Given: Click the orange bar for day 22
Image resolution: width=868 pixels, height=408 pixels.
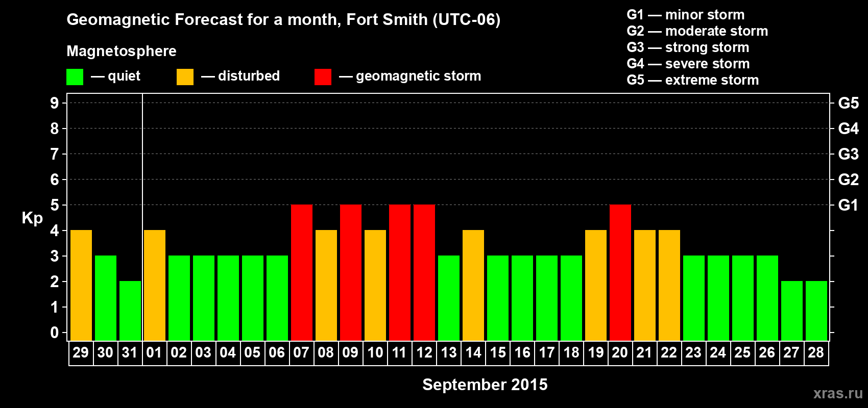Looking at the screenshot, I should (669, 286).
